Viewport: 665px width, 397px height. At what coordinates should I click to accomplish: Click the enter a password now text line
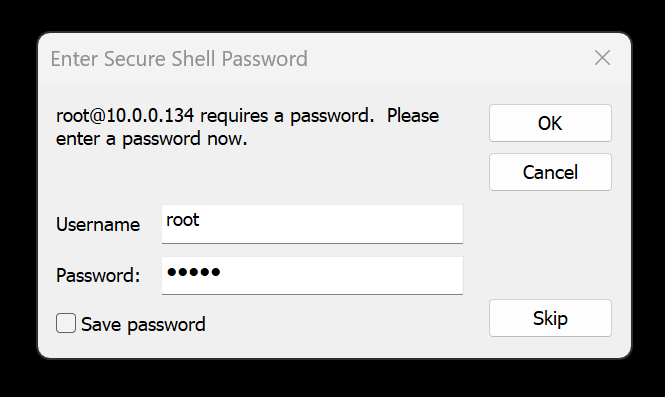point(151,139)
